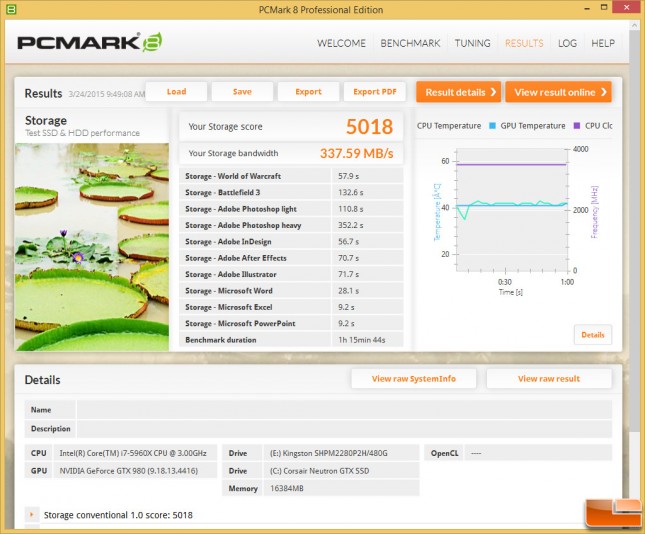Click View raw result button
The height and width of the screenshot is (534, 645).
(549, 378)
